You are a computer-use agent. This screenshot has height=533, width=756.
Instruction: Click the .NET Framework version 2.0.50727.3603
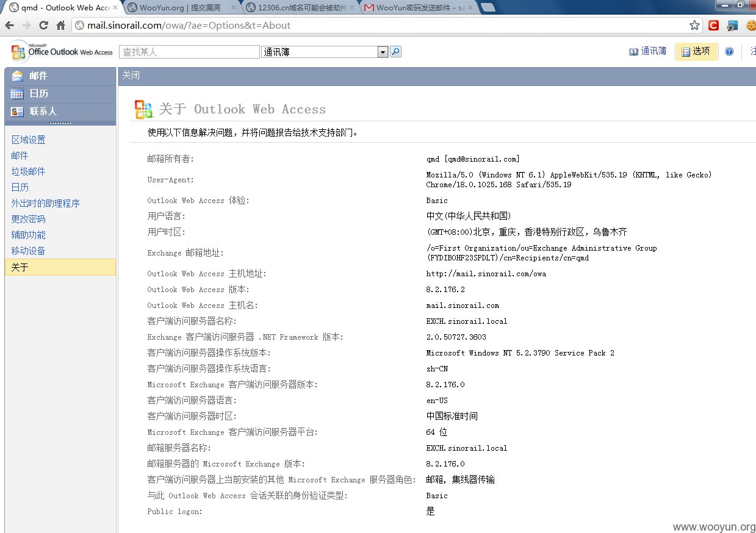coord(456,337)
